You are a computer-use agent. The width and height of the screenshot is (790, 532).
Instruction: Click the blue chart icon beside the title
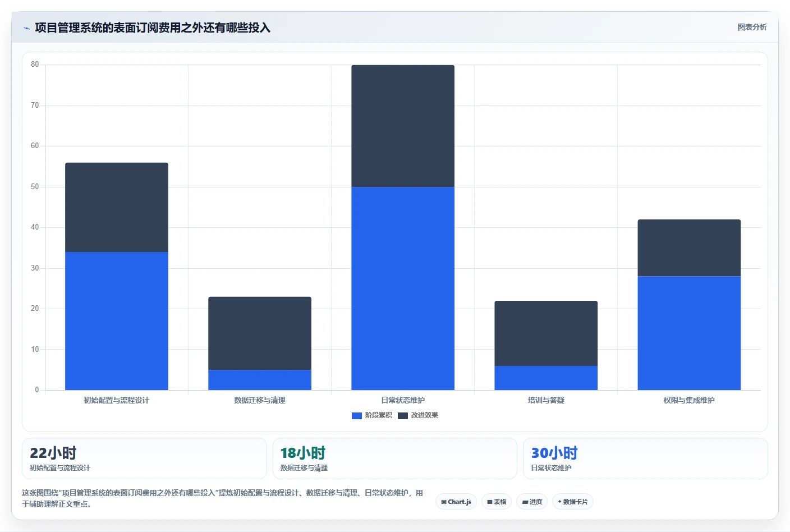click(x=26, y=28)
